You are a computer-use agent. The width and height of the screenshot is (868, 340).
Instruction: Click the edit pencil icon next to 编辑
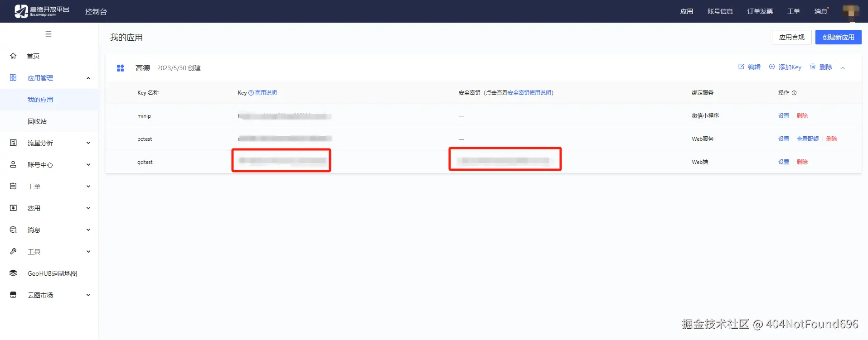(741, 67)
